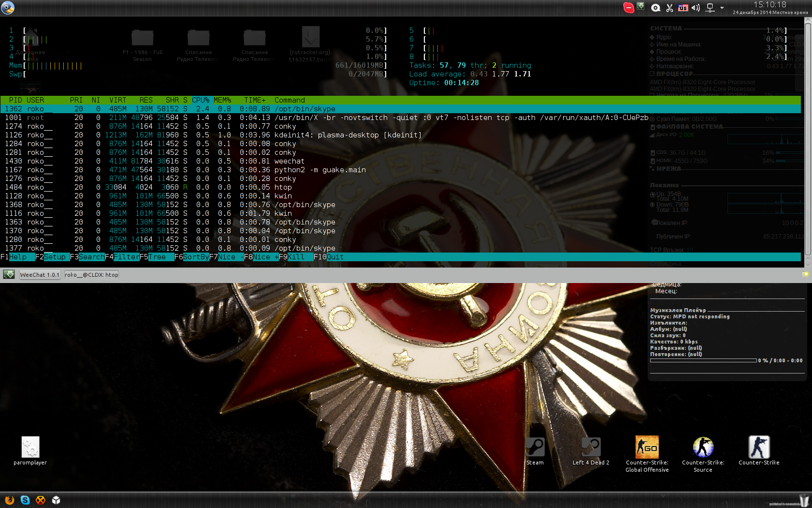
Task: Select the /usr/bin/X process row (PID 1001)
Action: (401, 118)
